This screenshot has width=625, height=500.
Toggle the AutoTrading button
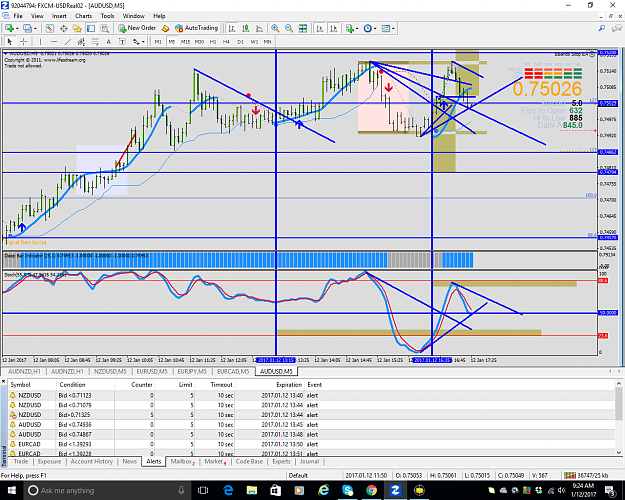click(x=197, y=28)
